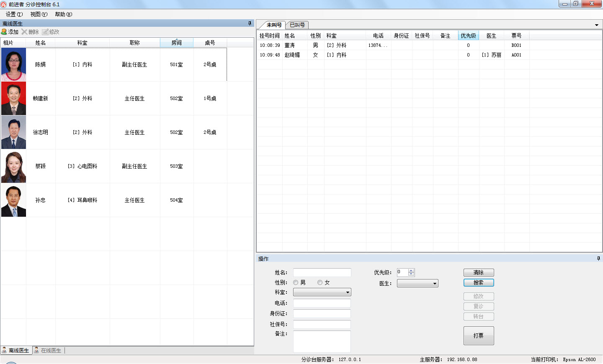The width and height of the screenshot is (603, 364).
Task: Click the 打票 print ticket button
Action: tap(479, 336)
